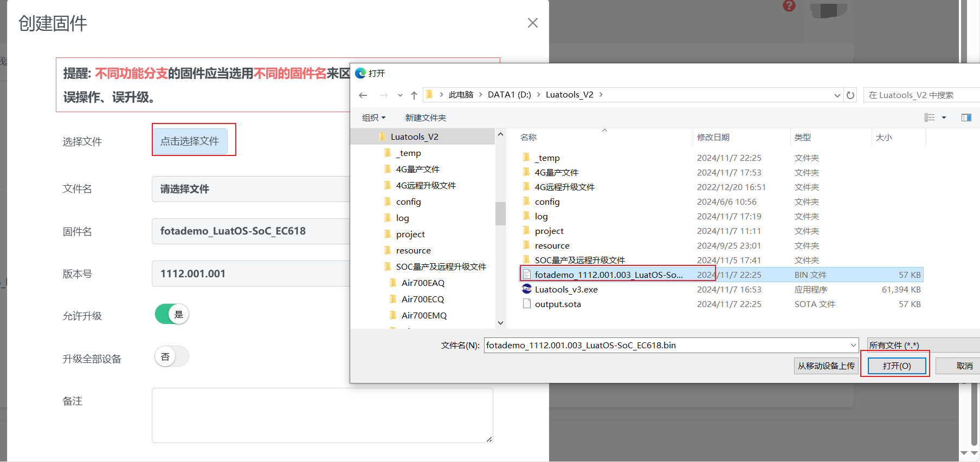This screenshot has width=980, height=462.
Task: Select Air700EMQ in the folder tree
Action: 423,315
